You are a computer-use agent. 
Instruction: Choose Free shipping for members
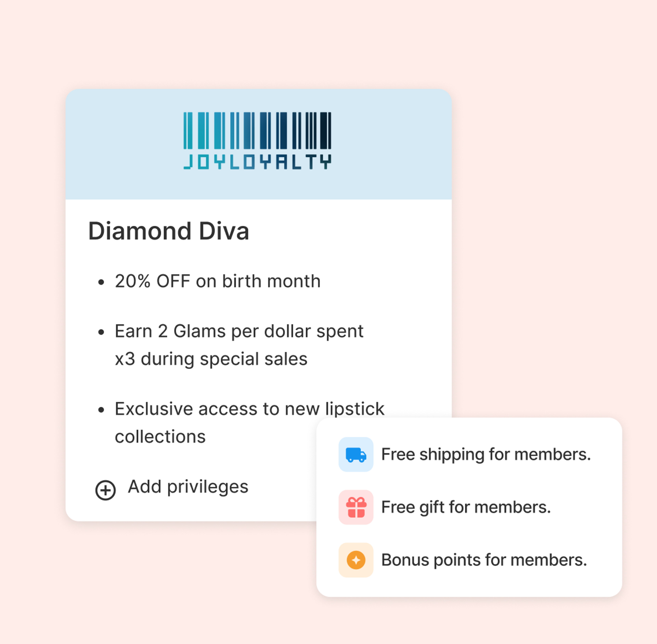click(x=486, y=454)
